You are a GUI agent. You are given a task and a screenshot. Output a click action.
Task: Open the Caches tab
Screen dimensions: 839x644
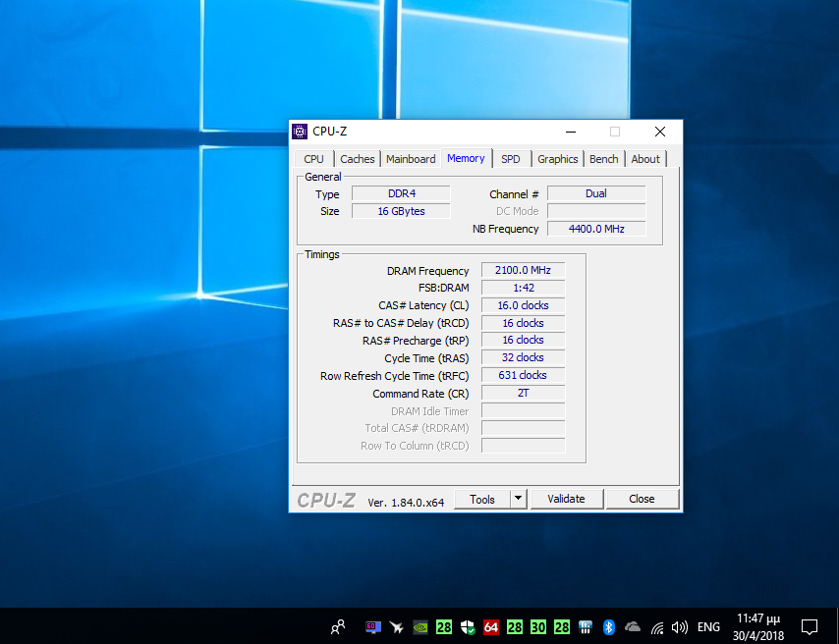pos(357,159)
